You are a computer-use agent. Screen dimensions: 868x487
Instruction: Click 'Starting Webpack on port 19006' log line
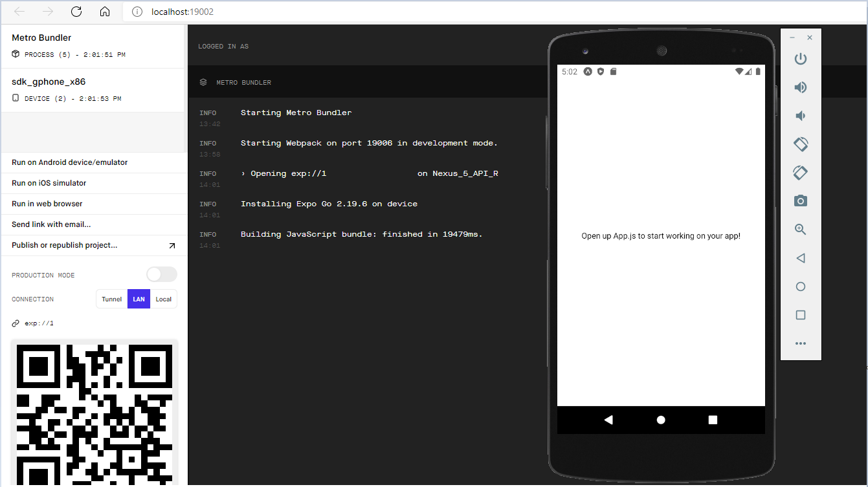pos(370,143)
